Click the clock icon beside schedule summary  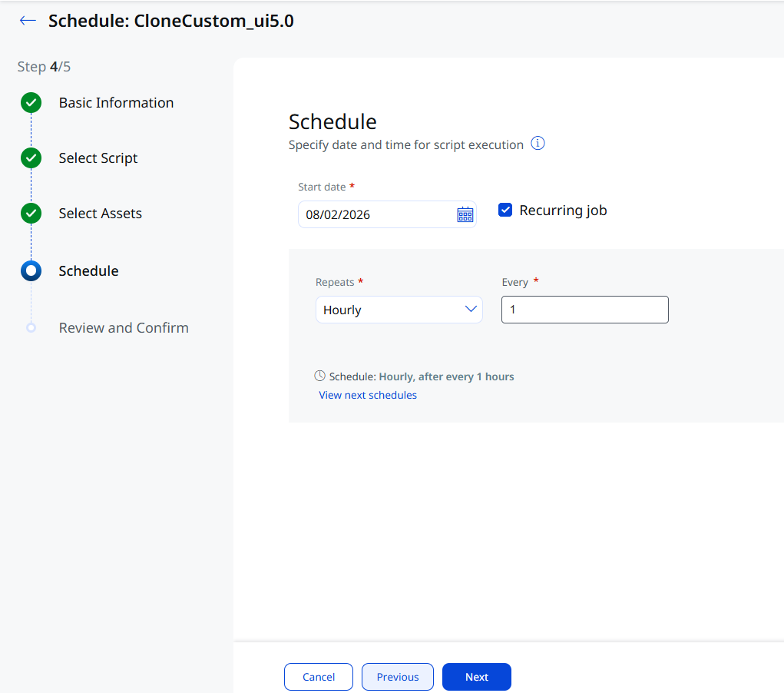coord(319,376)
